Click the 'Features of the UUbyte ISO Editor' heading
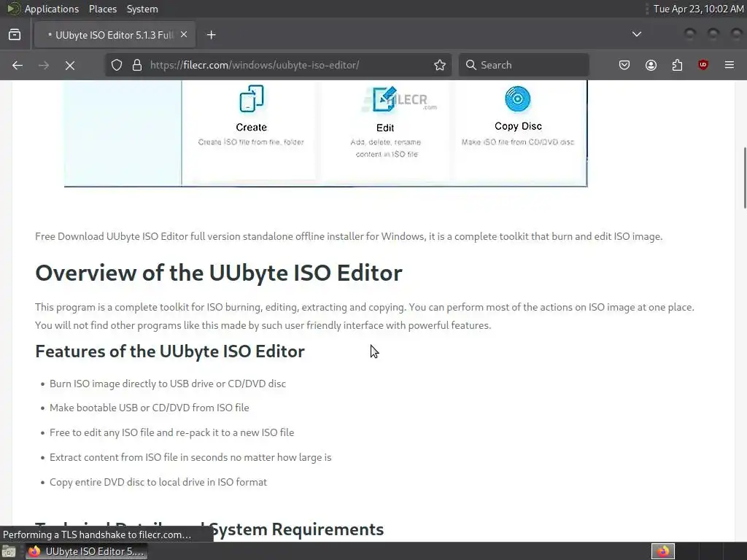The height and width of the screenshot is (560, 747). [x=170, y=351]
